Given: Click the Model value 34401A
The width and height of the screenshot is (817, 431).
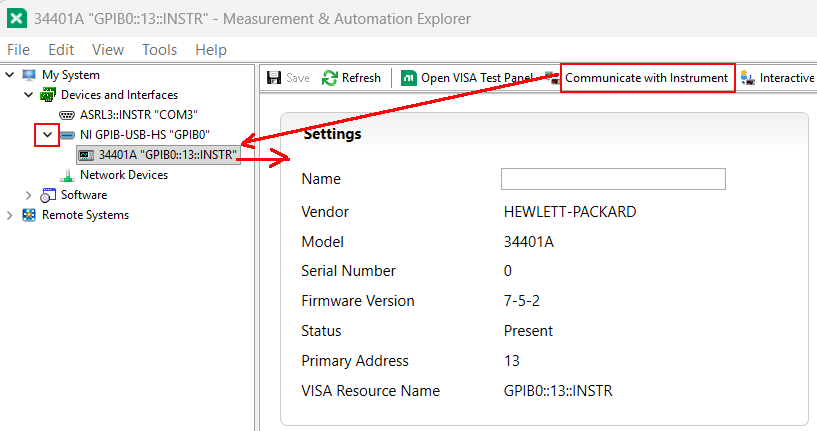Looking at the screenshot, I should point(529,242).
